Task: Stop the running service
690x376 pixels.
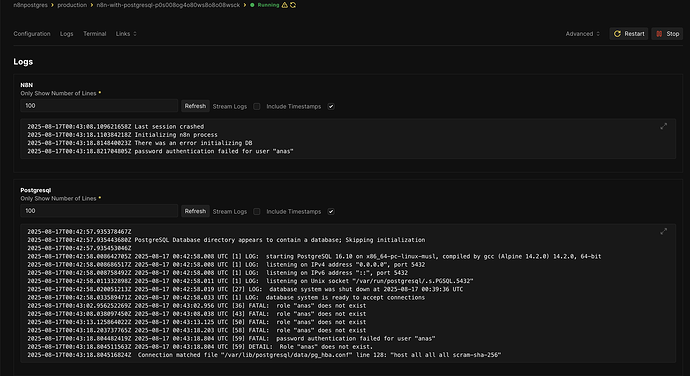Action: pyautogui.click(x=667, y=34)
